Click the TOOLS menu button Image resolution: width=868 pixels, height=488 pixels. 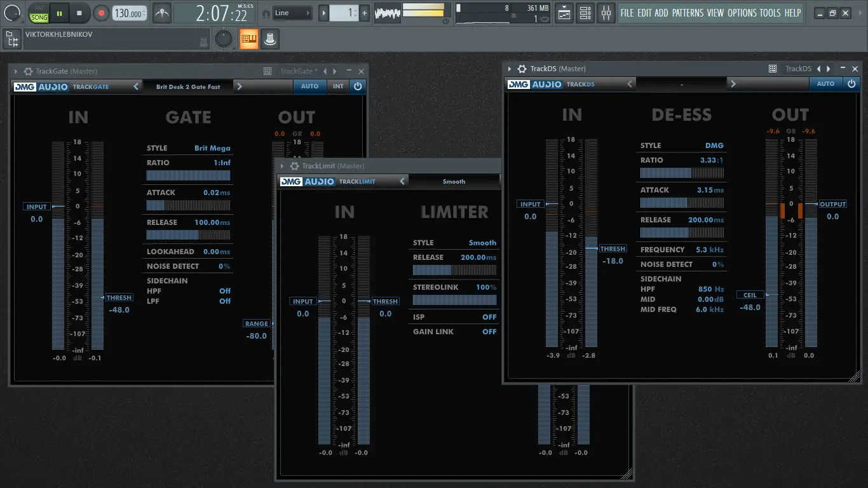[x=771, y=13]
